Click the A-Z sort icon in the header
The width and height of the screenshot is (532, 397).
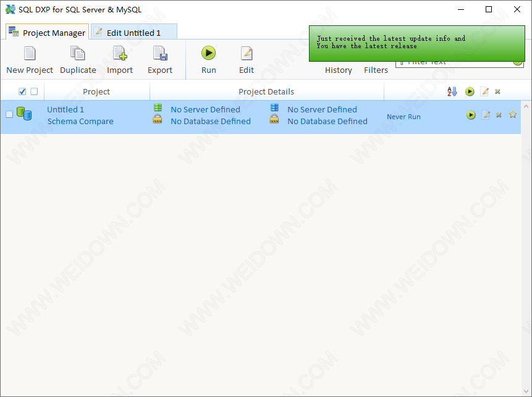coord(452,91)
